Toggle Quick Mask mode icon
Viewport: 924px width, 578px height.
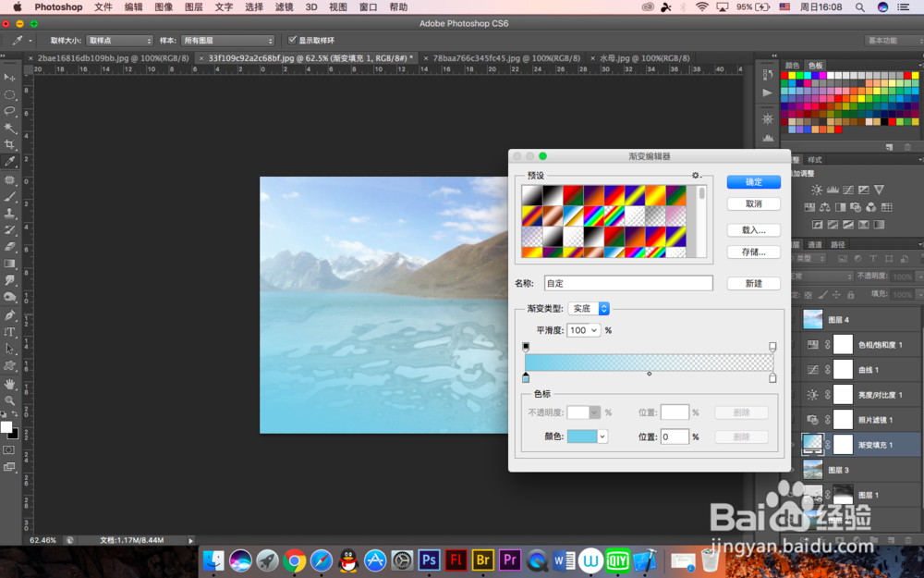(x=9, y=450)
